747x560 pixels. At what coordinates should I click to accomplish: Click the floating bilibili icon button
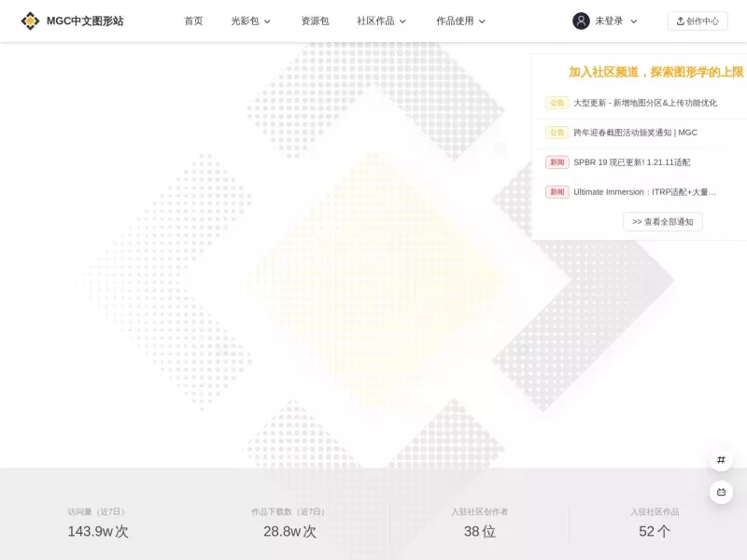pyautogui.click(x=721, y=492)
